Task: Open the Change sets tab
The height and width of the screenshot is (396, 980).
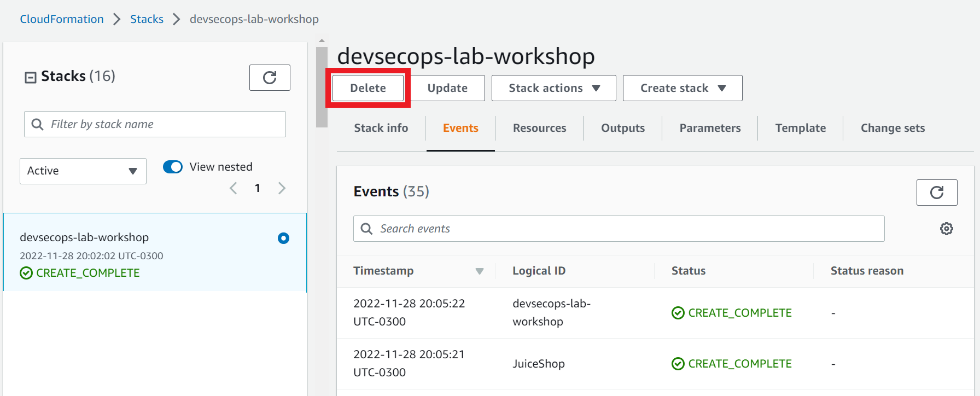Action: click(x=892, y=128)
